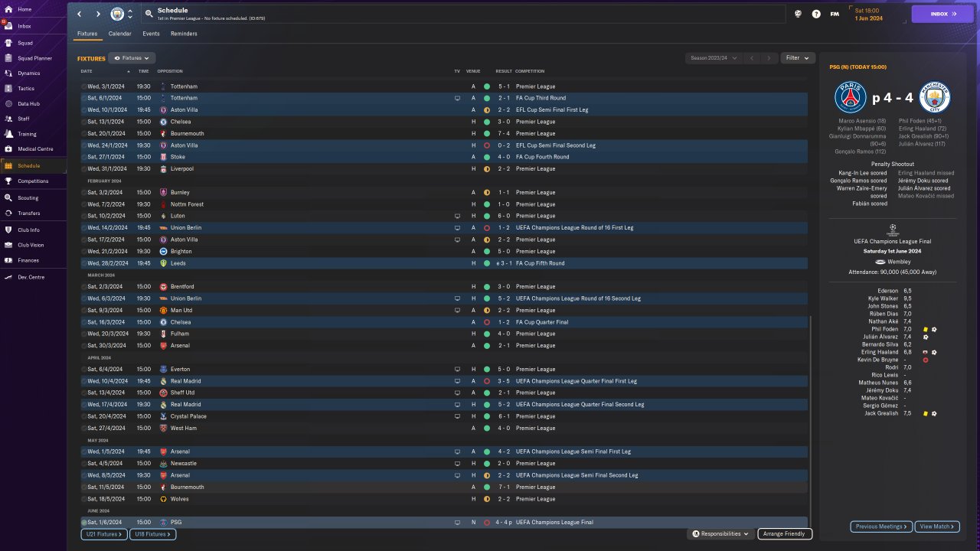This screenshot has width=980, height=551.
Task: Open Club Info sidebar item
Action: click(x=28, y=230)
